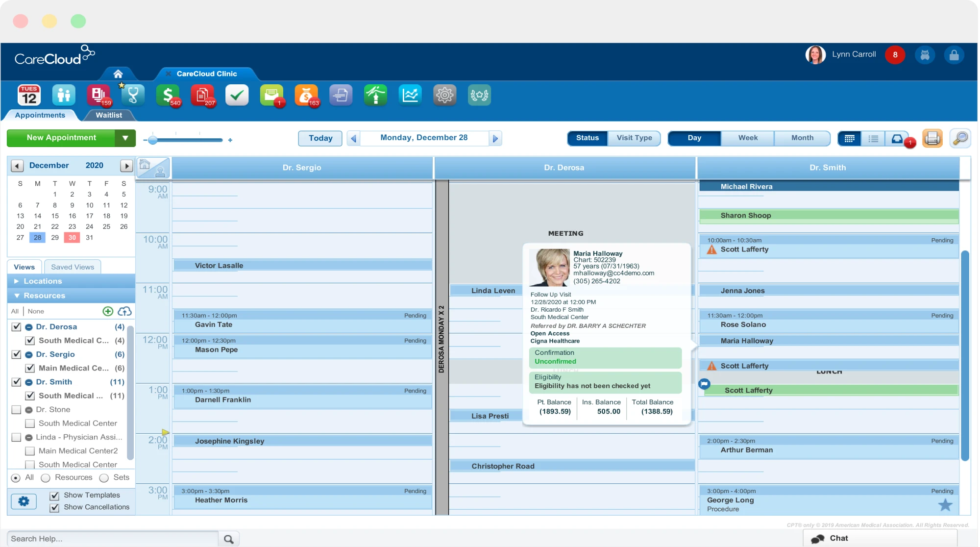Enable the Dr. Stone resource checkbox
980x547 pixels.
point(16,410)
